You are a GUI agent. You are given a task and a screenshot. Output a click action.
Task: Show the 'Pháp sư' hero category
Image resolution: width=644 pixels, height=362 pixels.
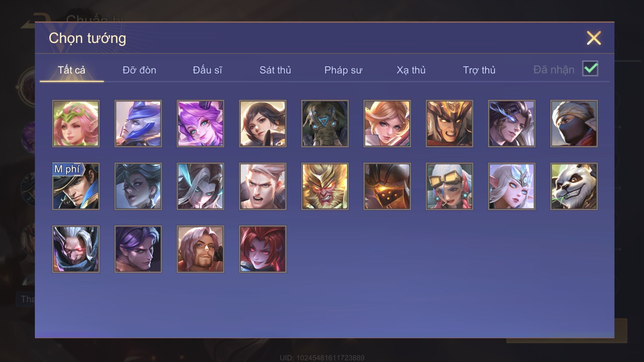343,70
